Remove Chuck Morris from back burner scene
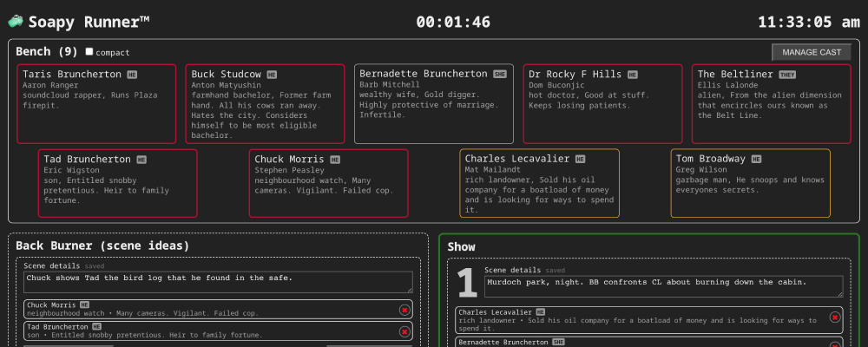The image size is (868, 347). point(404,310)
